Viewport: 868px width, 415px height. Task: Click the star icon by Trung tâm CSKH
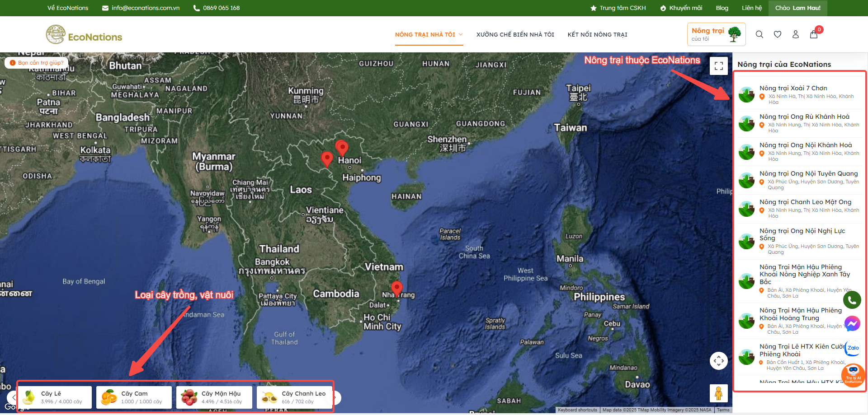click(594, 8)
